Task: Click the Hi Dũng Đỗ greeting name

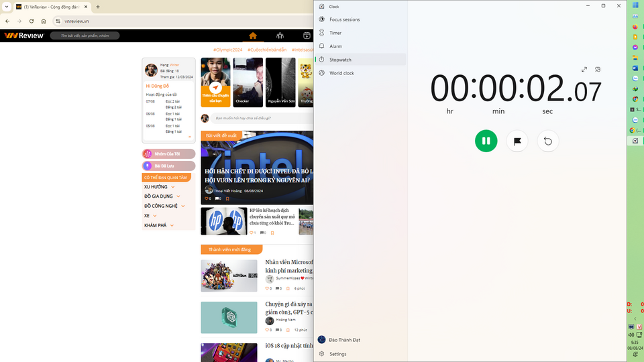Action: click(157, 86)
